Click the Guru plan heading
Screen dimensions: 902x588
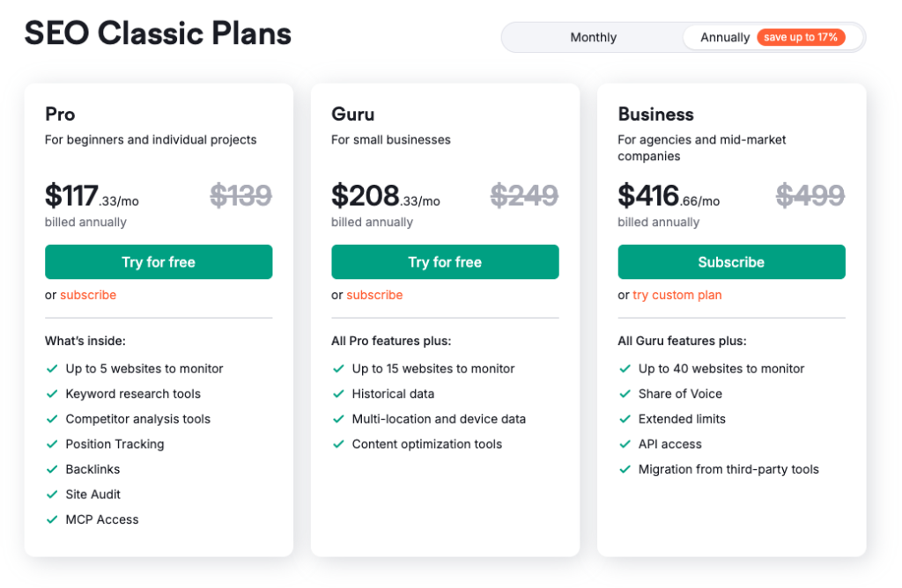(352, 114)
